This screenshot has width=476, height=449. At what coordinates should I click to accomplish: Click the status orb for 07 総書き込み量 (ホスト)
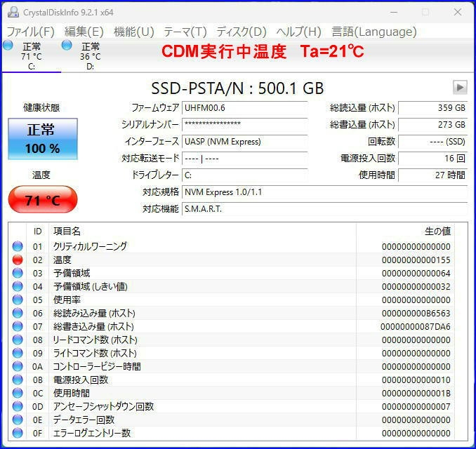coord(18,326)
